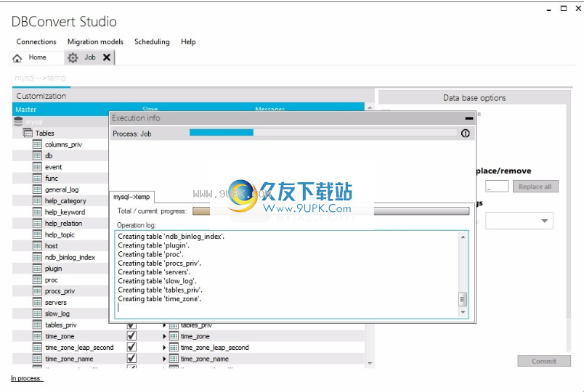
Task: Click the general_log table icon
Action: point(37,189)
